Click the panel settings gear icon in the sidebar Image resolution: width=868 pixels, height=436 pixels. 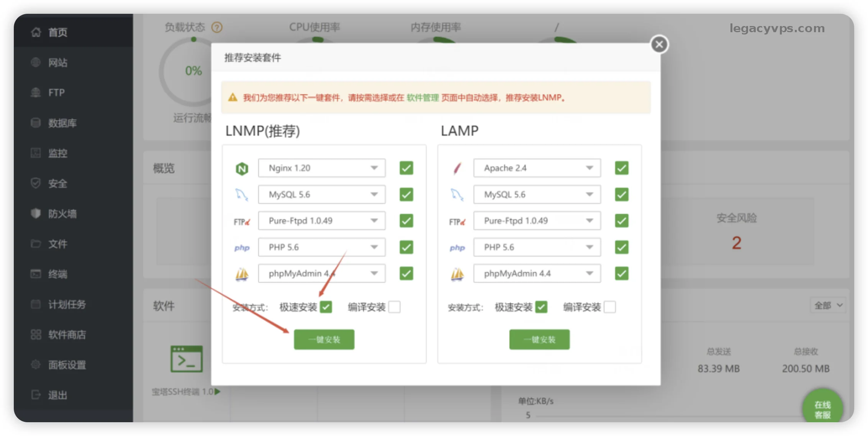36,365
